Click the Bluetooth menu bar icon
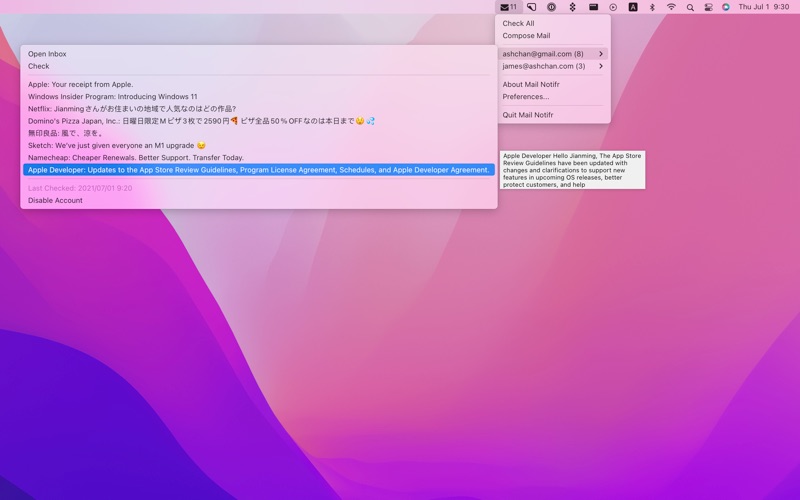The height and width of the screenshot is (500, 800). coord(652,7)
